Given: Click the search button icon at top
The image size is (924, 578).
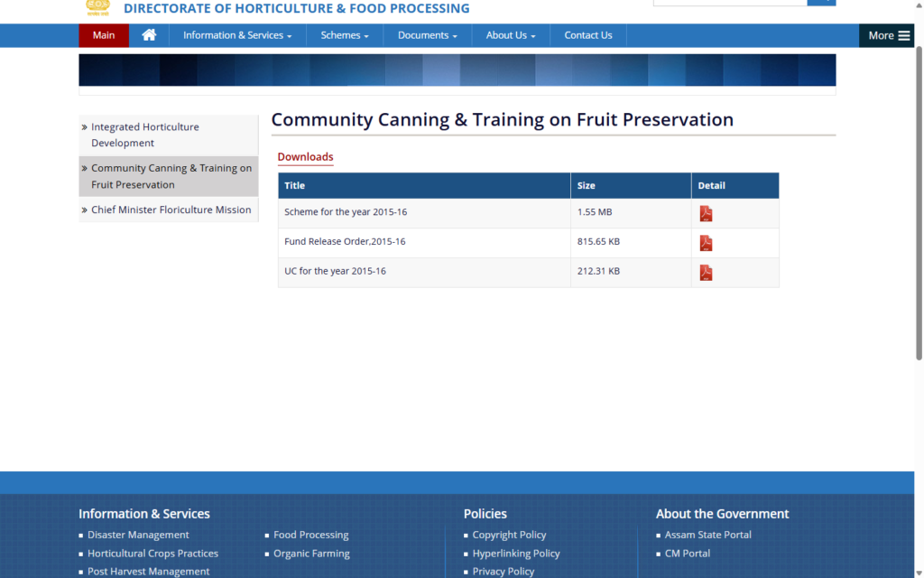Looking at the screenshot, I should point(821,3).
